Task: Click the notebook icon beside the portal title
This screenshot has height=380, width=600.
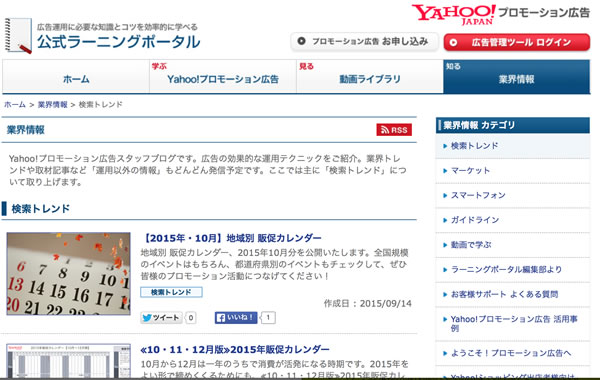Action: pos(18,36)
